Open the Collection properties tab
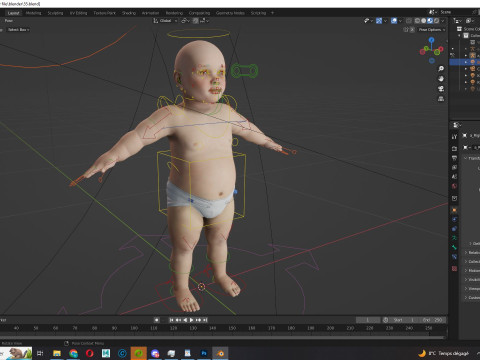This screenshot has height=360, width=480. [x=454, y=198]
